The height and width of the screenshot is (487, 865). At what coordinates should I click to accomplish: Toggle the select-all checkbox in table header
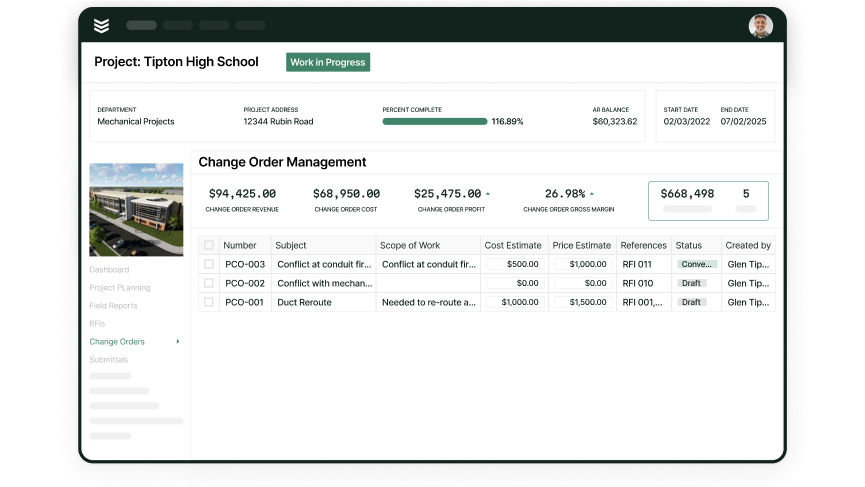point(209,245)
